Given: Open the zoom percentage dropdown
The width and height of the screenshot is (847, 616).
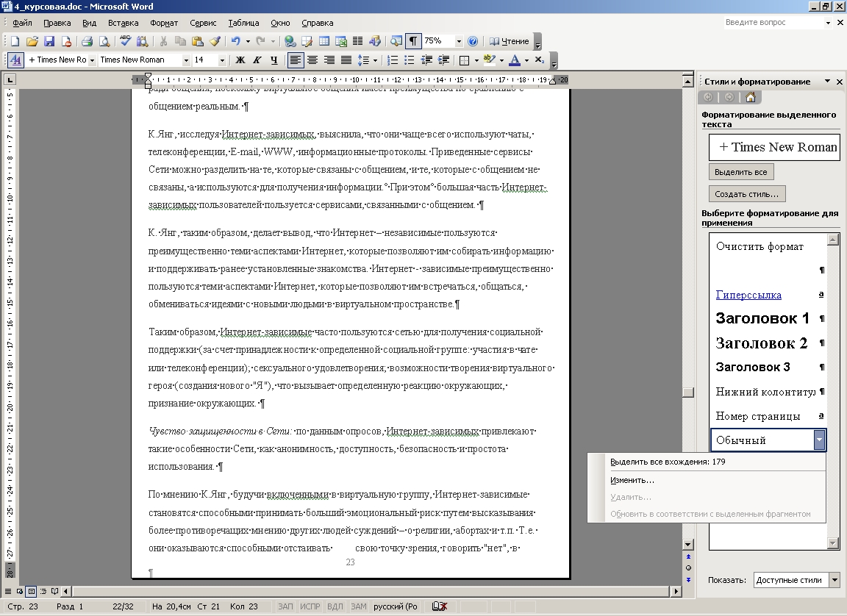Looking at the screenshot, I should pos(459,41).
